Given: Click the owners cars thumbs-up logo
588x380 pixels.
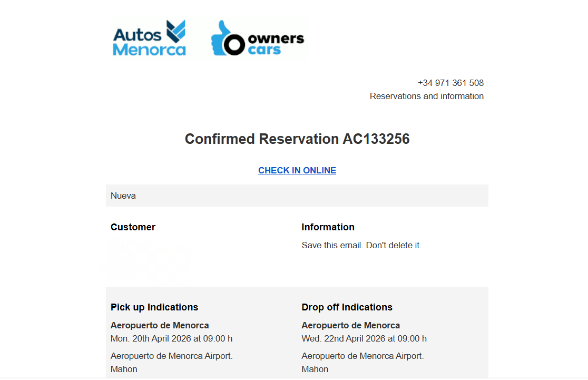Looking at the screenshot, I should (x=257, y=38).
